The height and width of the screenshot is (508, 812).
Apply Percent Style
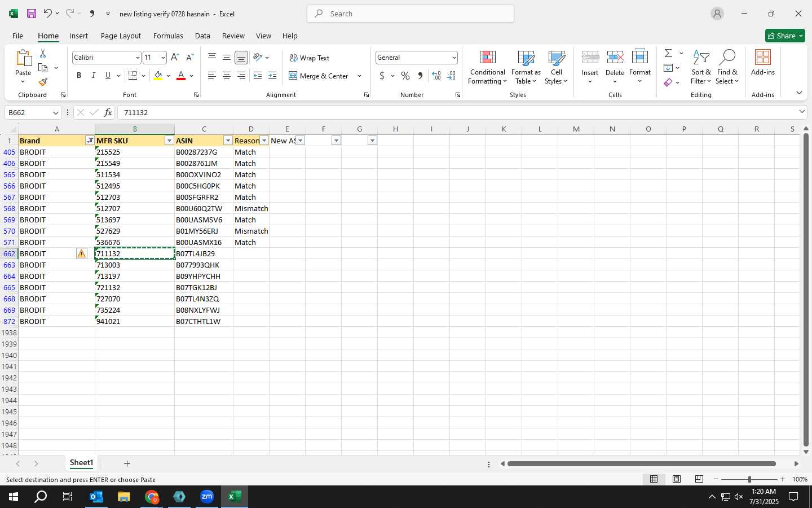[405, 76]
